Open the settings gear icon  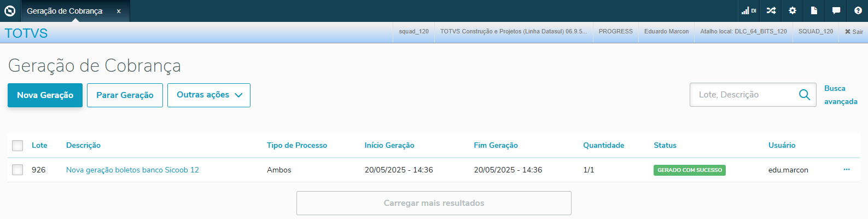pyautogui.click(x=793, y=10)
